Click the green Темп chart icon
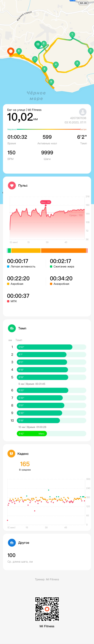 click(x=12, y=328)
